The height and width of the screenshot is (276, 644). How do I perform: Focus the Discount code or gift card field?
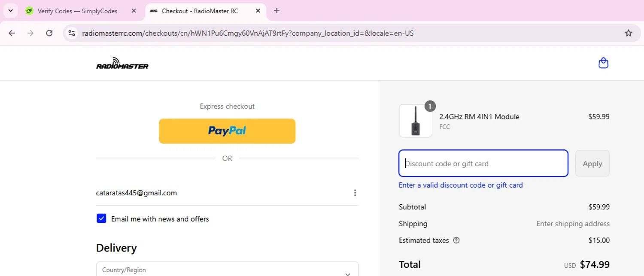point(483,163)
